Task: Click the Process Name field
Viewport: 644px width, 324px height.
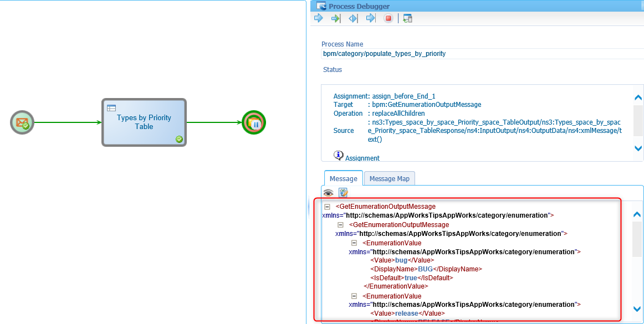Action: pos(482,54)
